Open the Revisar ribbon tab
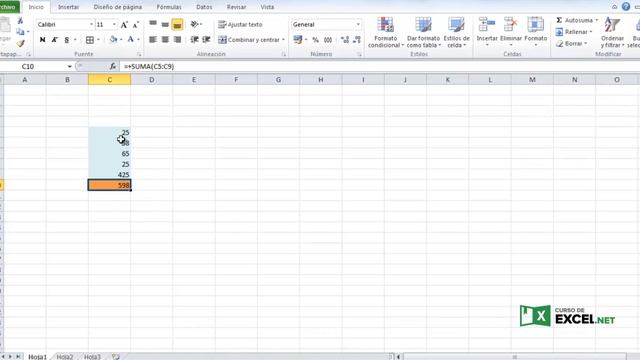 point(236,7)
